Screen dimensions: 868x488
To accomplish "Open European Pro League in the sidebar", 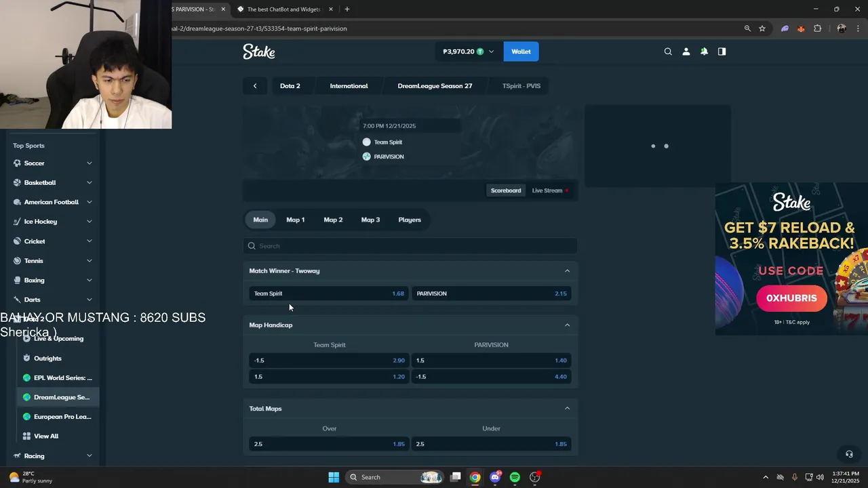I will point(58,417).
